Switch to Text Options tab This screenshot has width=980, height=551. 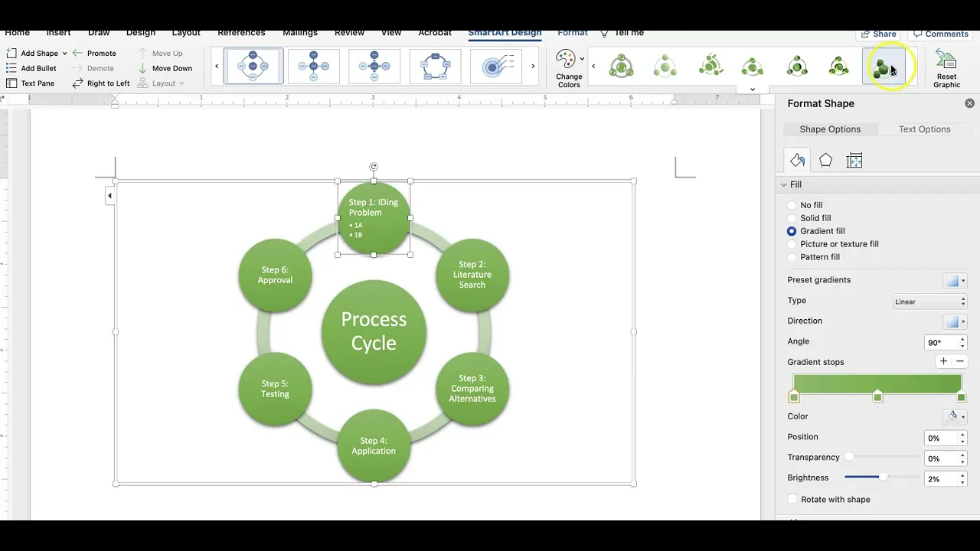click(x=924, y=129)
